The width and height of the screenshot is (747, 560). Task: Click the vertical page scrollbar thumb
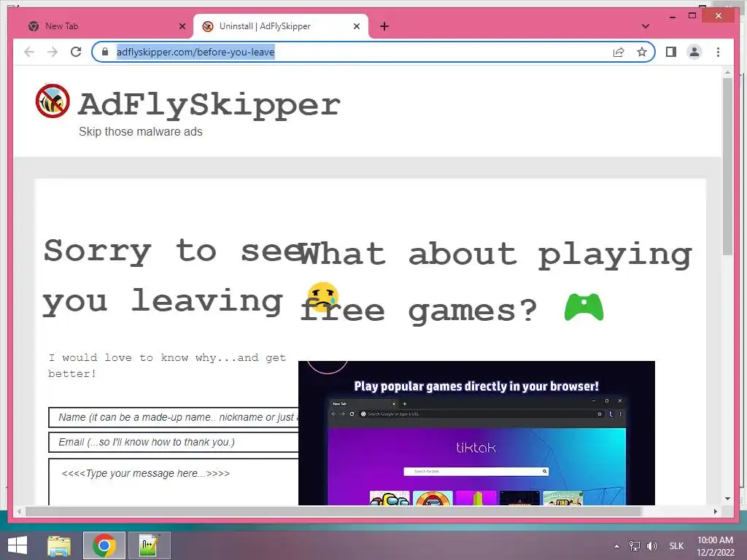click(727, 167)
